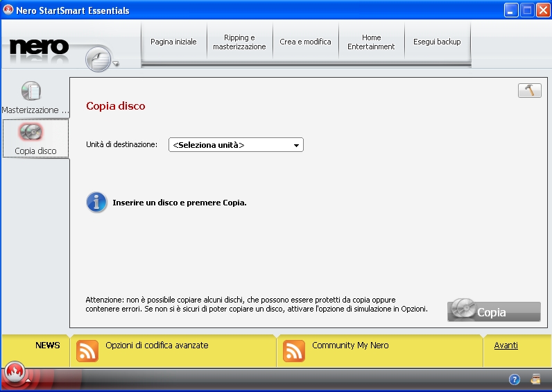Open the Home Entertainment tab
Viewport: 552px width, 392px height.
pyautogui.click(x=371, y=42)
